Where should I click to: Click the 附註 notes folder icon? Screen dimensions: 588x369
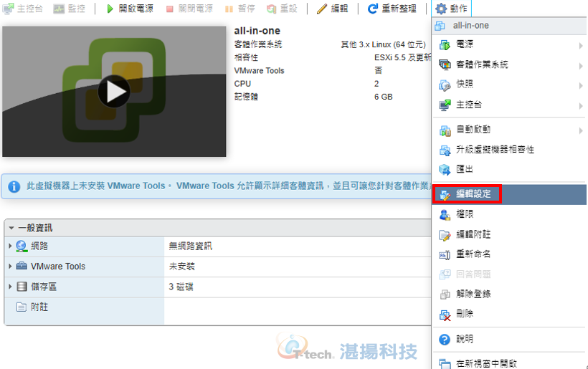[x=22, y=307]
